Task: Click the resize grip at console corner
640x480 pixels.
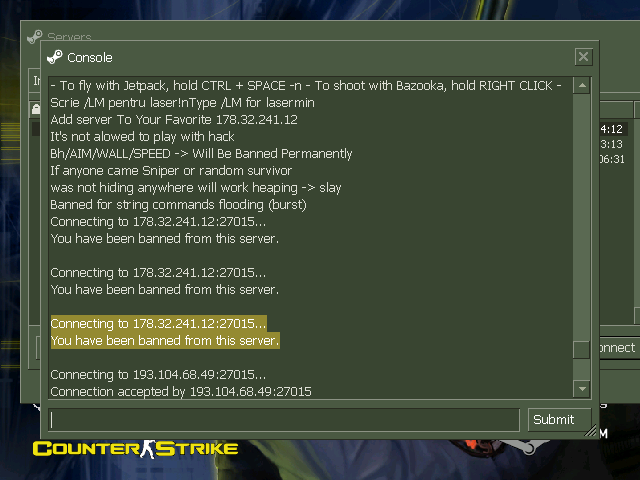Action: click(x=591, y=431)
